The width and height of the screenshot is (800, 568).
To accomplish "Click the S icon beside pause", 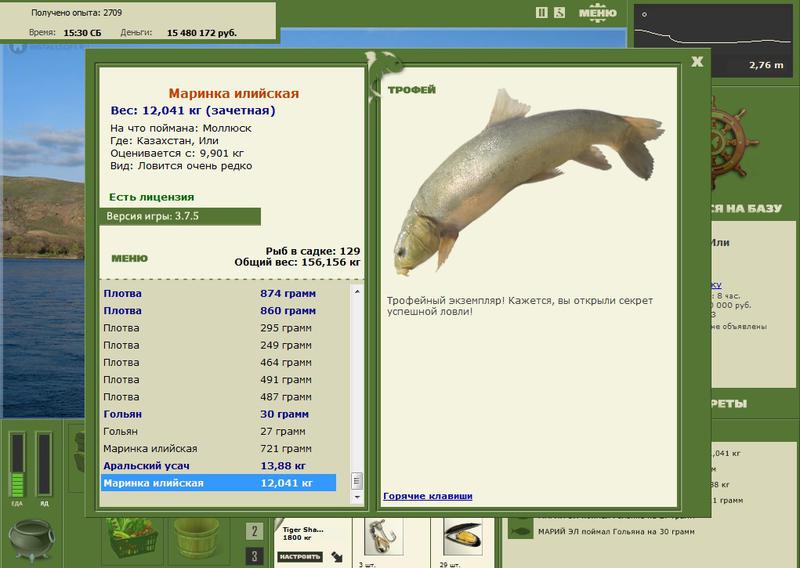I will 559,13.
